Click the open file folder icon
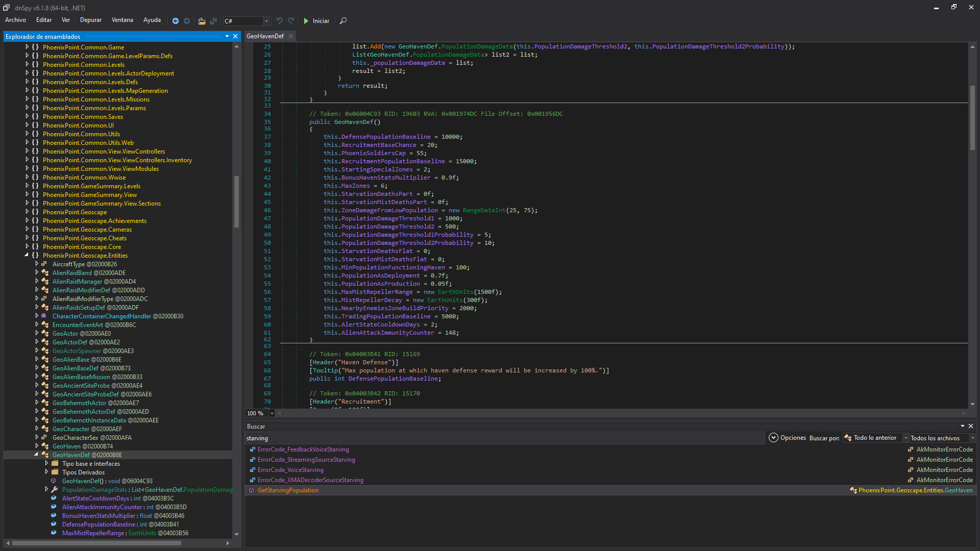This screenshot has height=551, width=980. pyautogui.click(x=202, y=21)
